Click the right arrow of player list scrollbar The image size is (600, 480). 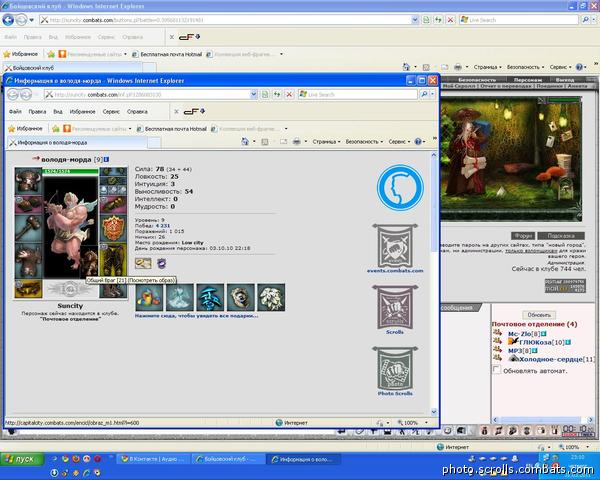pyautogui.click(x=590, y=420)
